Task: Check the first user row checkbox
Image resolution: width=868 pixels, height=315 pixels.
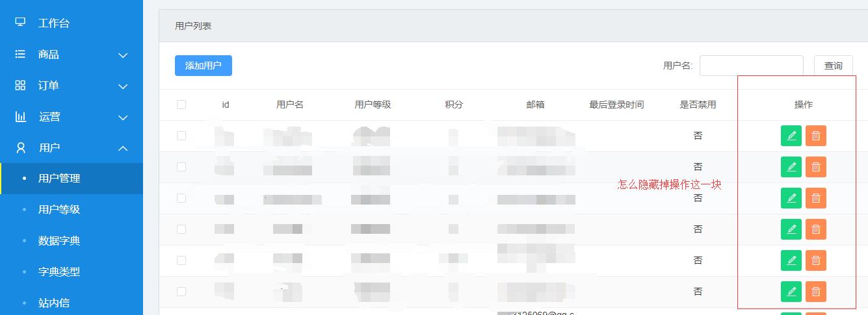Action: point(181,136)
